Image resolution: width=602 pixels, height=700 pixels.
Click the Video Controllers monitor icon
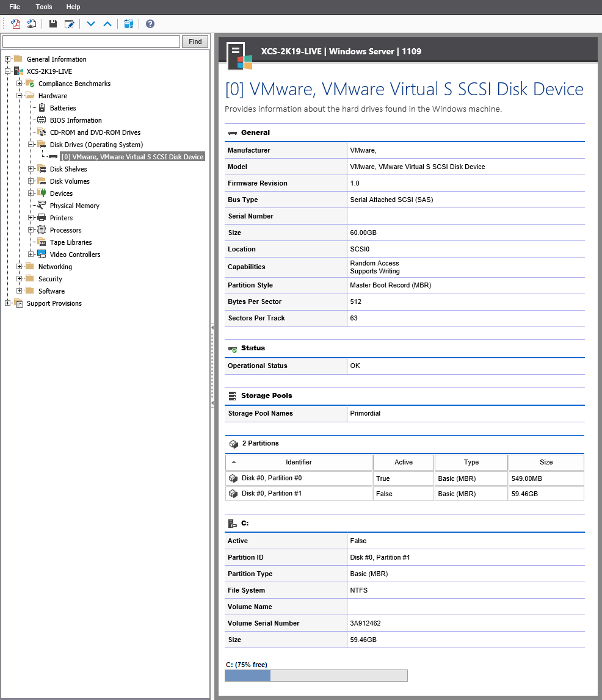pyautogui.click(x=42, y=254)
